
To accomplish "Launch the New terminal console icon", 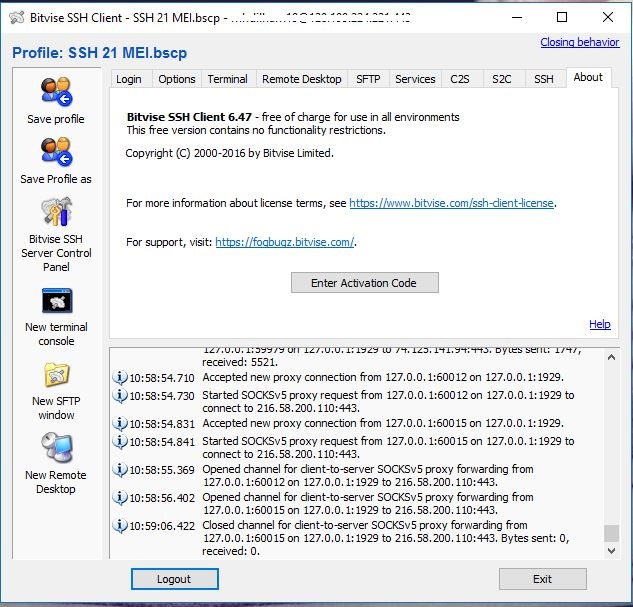I will pos(57,301).
